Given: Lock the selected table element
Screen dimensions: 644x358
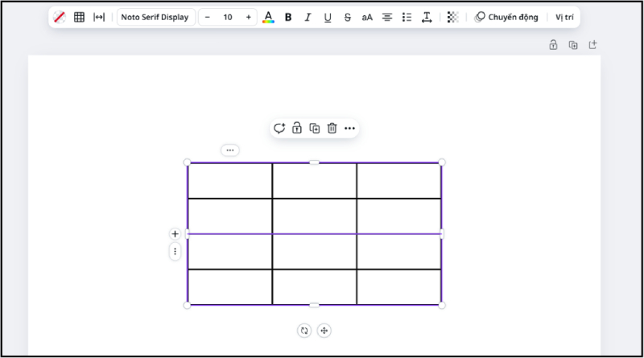Looking at the screenshot, I should coord(297,128).
